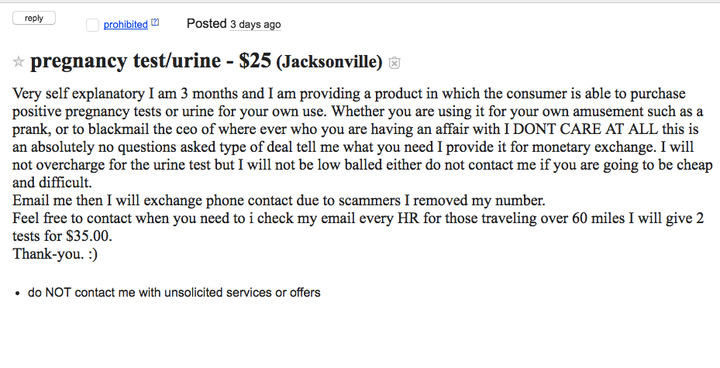Click the 'tests for $35.00.' line

[62, 236]
